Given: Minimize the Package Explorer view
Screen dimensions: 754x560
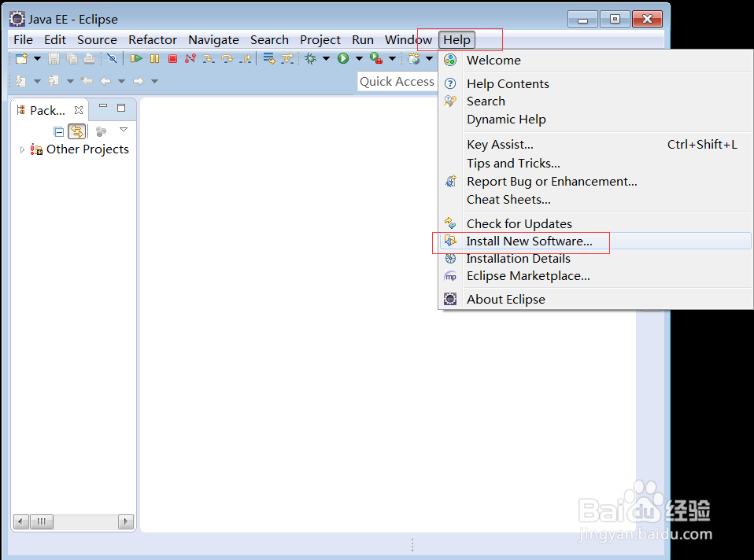Looking at the screenshot, I should click(x=103, y=106).
